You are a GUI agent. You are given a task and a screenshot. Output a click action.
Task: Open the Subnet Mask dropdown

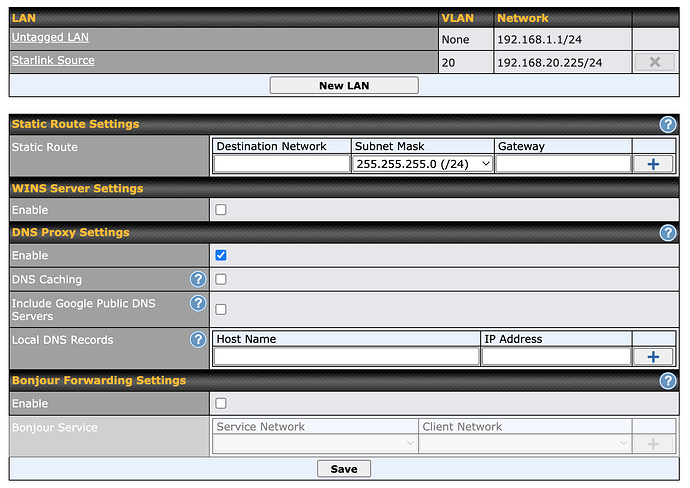423,164
